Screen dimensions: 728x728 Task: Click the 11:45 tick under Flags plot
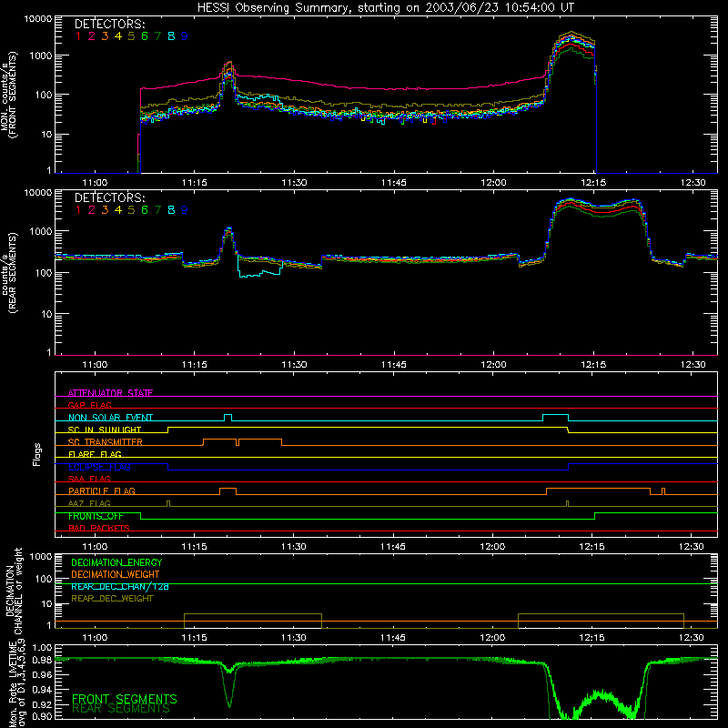tap(393, 547)
